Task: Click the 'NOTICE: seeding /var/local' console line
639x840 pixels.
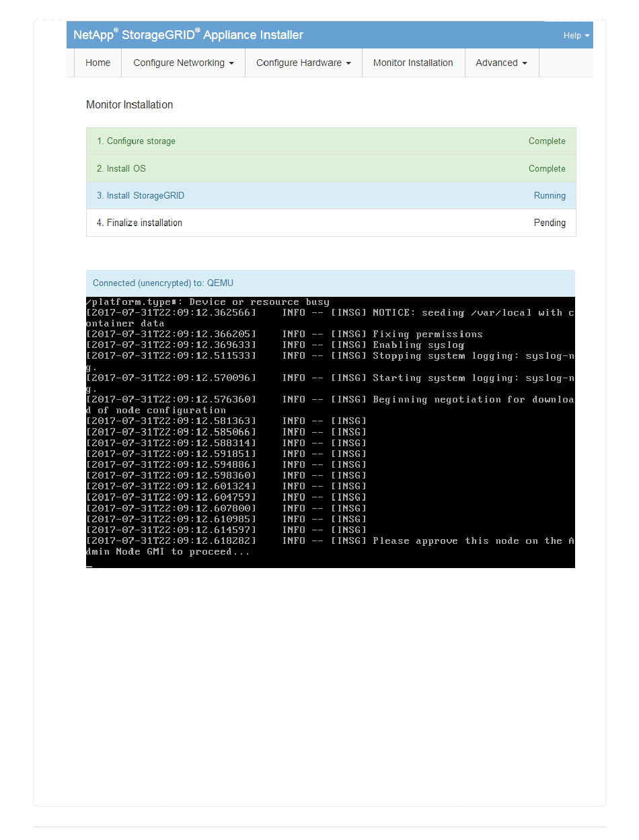Action: coord(330,318)
